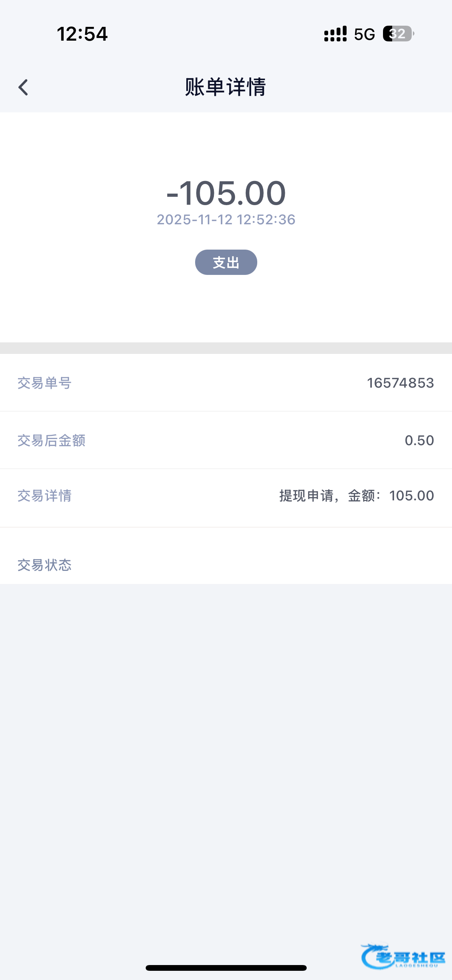452x980 pixels.
Task: Tap the home indicator bar
Action: (x=226, y=968)
